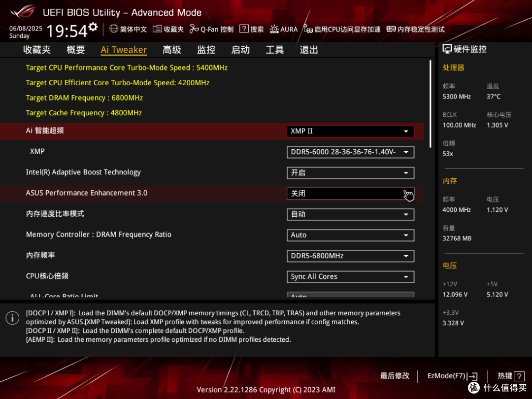Open the 内存频率 DDR5-6800MHz dropdown
Screen dimensions: 532x399
pos(351,256)
